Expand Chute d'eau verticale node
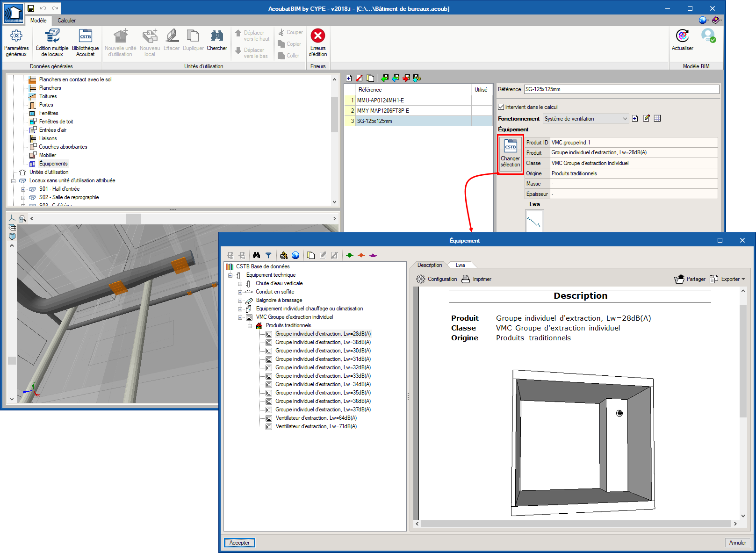The height and width of the screenshot is (553, 756). 240,284
